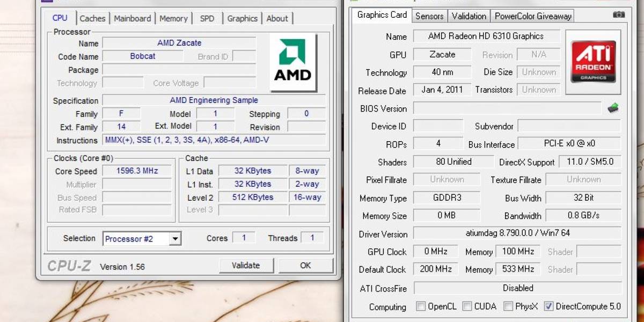Screen dimensions: 644x322
Task: Click the Cores count field
Action: 244,238
